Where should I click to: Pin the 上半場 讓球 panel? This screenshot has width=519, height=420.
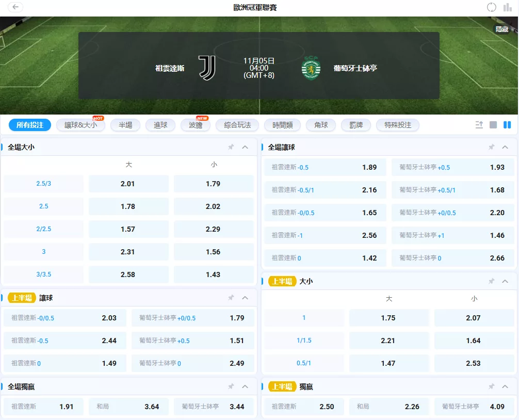tap(231, 297)
